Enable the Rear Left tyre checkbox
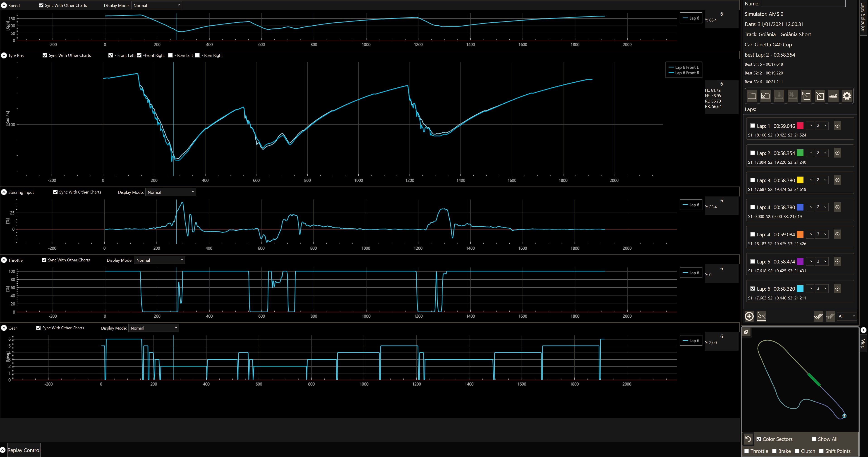This screenshot has height=457, width=868. tap(170, 55)
